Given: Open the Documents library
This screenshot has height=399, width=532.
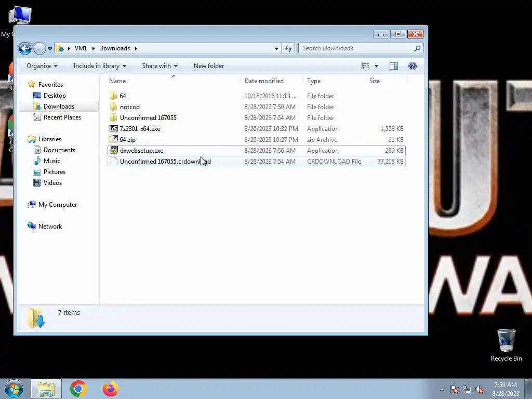Looking at the screenshot, I should (x=59, y=150).
